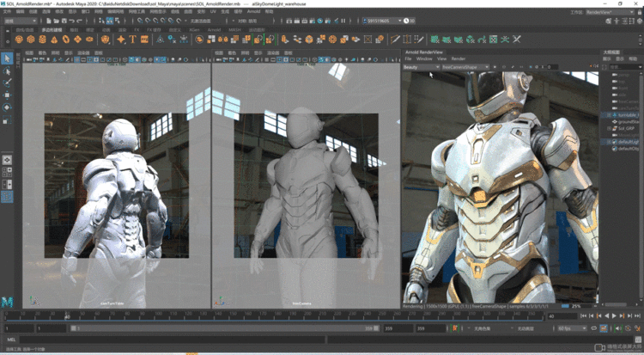The height and width of the screenshot is (355, 644).
Task: Click the Redo arrow on the status line
Action: pyautogui.click(x=79, y=21)
